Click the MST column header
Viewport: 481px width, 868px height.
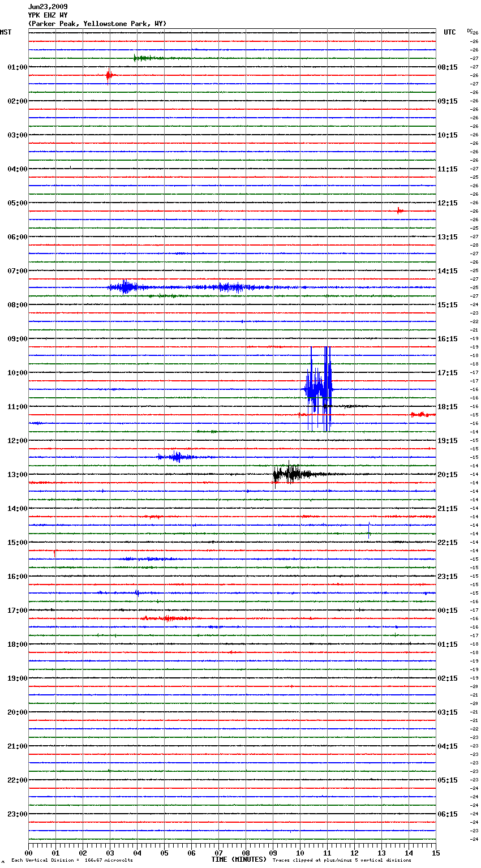pos(6,32)
